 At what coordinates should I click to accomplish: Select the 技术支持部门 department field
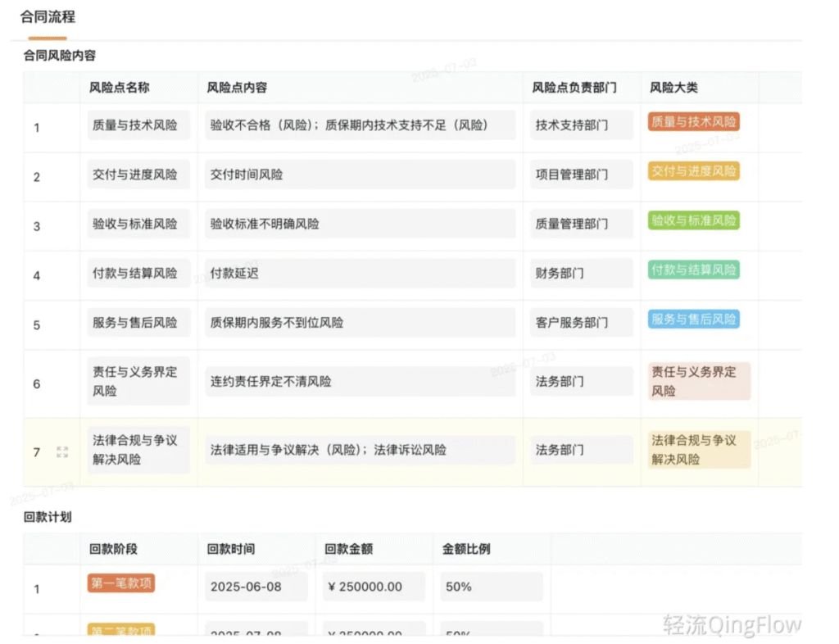(581, 125)
